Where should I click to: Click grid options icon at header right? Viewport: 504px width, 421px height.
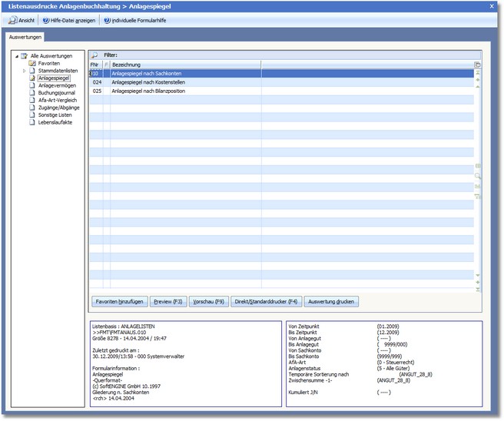tap(477, 65)
